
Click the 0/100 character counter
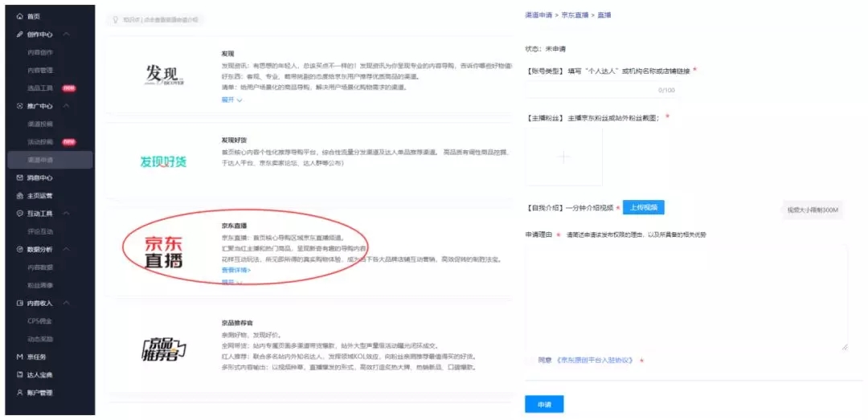point(666,90)
